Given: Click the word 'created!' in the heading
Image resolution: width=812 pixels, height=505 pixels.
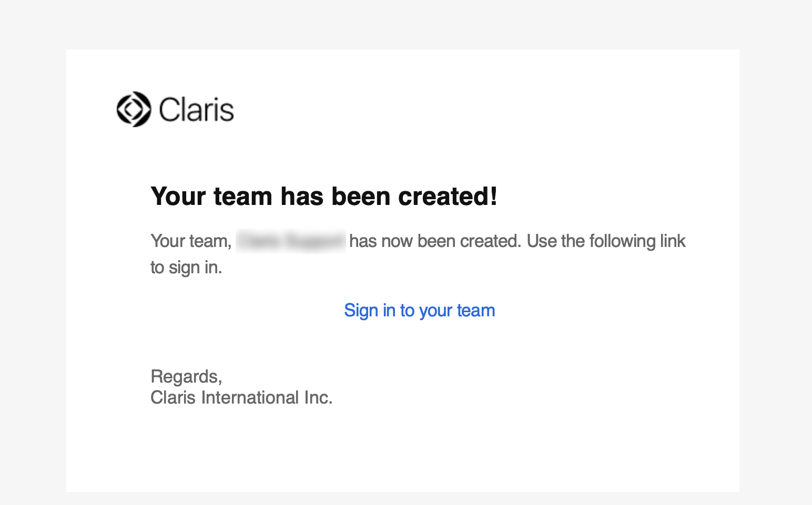Looking at the screenshot, I should pyautogui.click(x=448, y=197).
